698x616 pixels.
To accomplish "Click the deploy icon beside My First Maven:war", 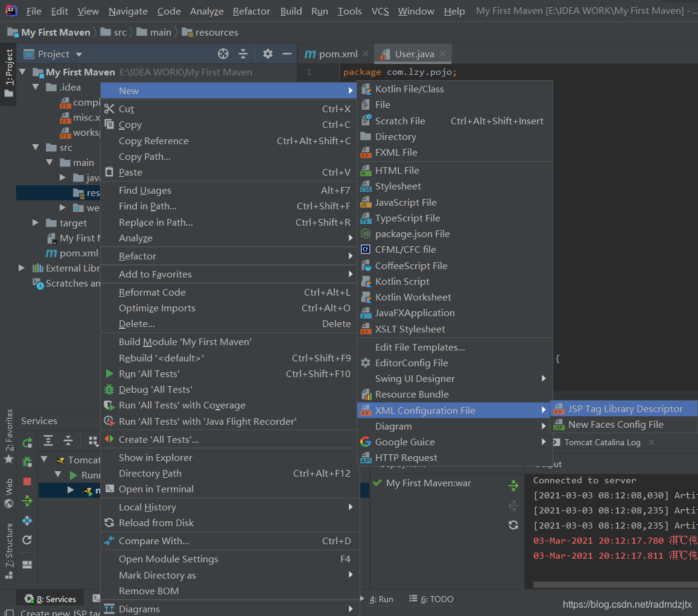I will (513, 486).
